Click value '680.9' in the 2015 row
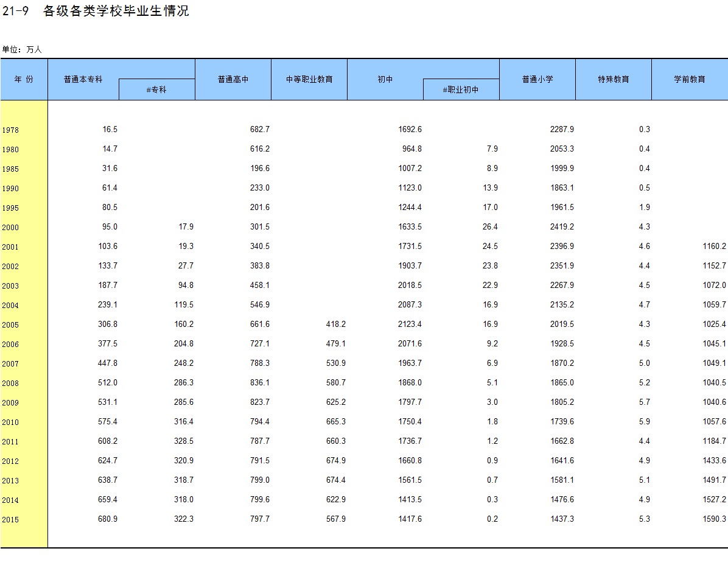This screenshot has width=728, height=568. point(108,520)
